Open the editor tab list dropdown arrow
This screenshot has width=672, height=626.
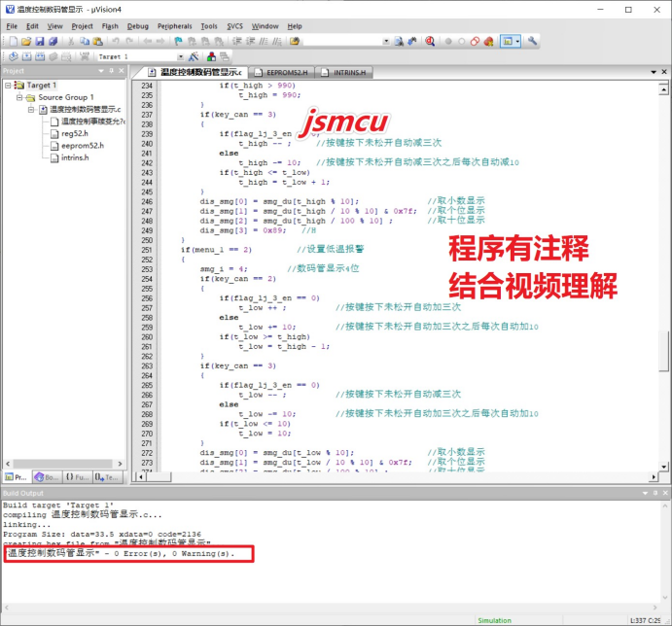tap(654, 72)
